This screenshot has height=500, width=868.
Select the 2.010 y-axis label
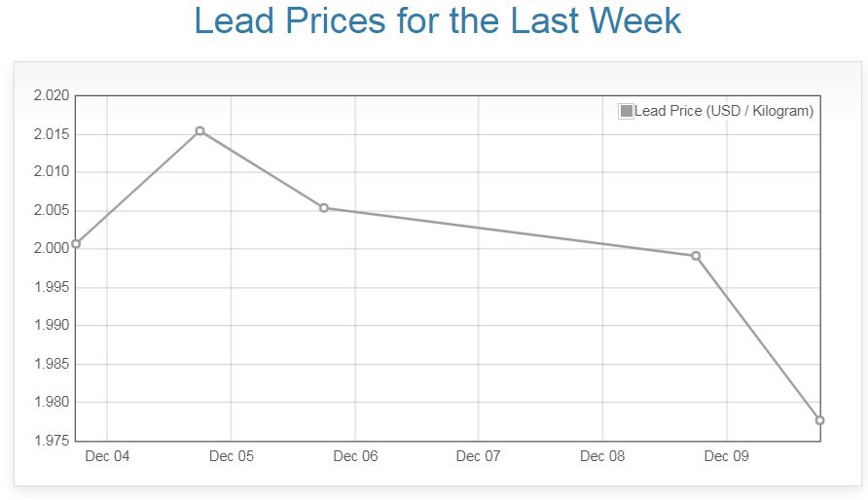pyautogui.click(x=52, y=172)
